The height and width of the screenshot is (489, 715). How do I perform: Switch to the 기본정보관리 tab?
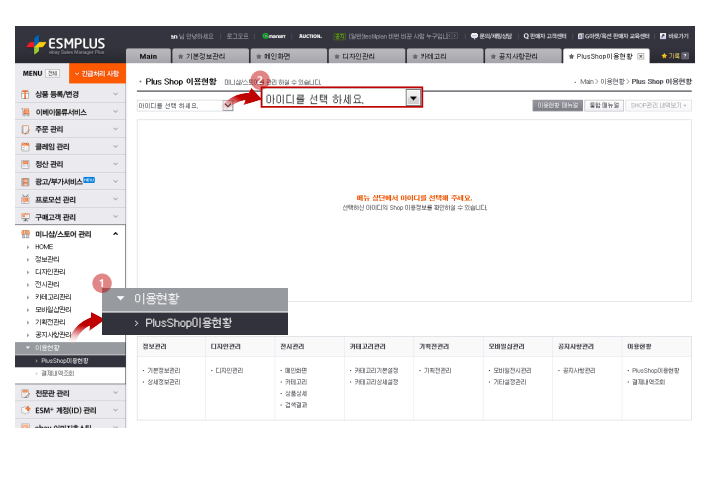[x=210, y=56]
